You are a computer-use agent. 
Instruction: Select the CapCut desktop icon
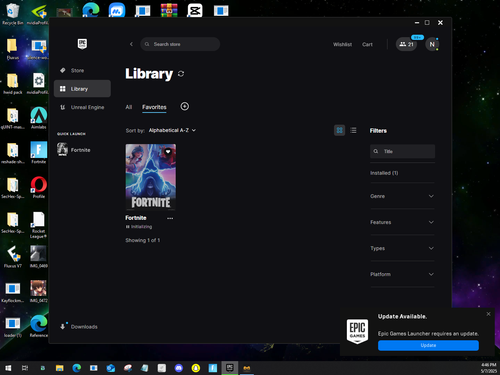pyautogui.click(x=195, y=10)
